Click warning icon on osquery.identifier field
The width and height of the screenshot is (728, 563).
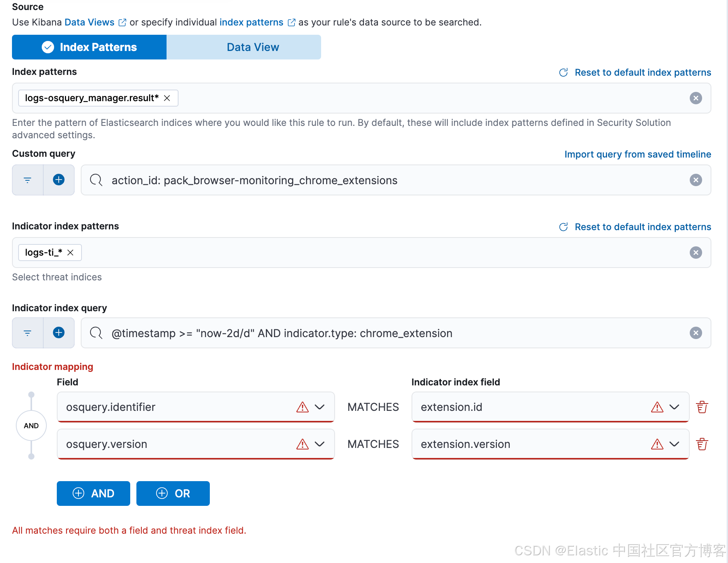pos(303,407)
